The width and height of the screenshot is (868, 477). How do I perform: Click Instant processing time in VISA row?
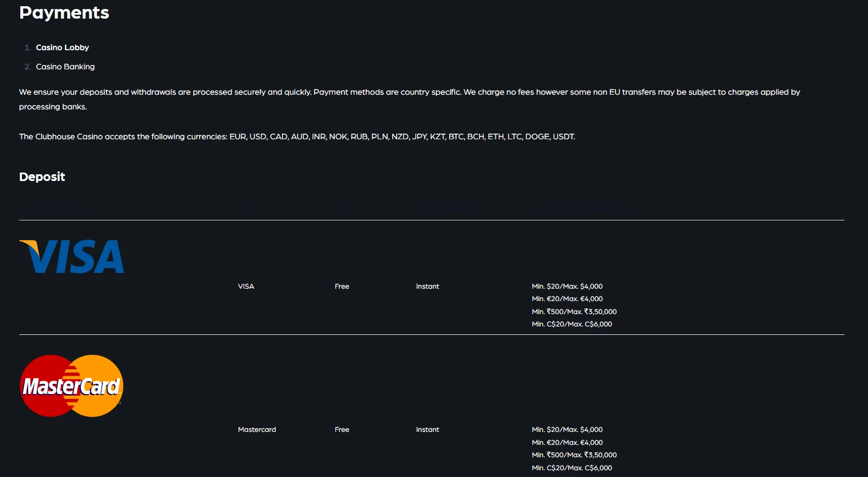[x=428, y=286]
